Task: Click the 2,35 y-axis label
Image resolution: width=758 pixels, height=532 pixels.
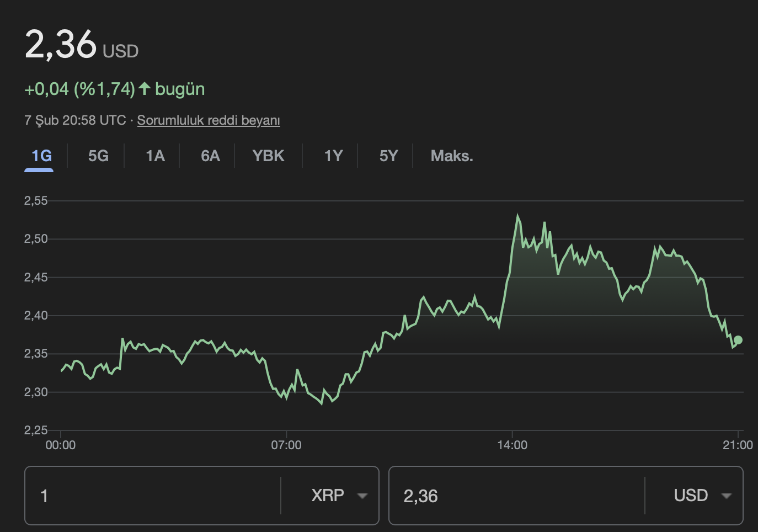Action: [x=36, y=354]
